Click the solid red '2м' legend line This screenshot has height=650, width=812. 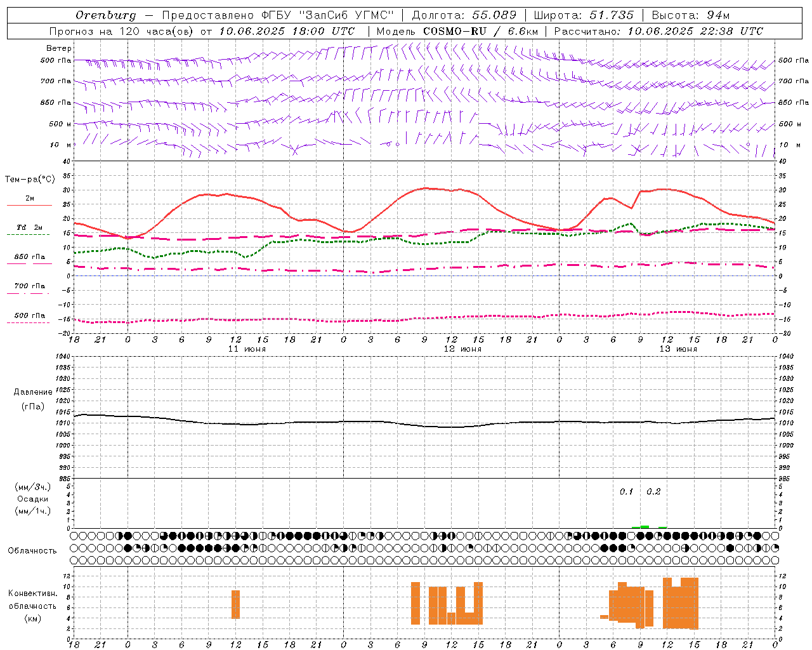click(29, 205)
